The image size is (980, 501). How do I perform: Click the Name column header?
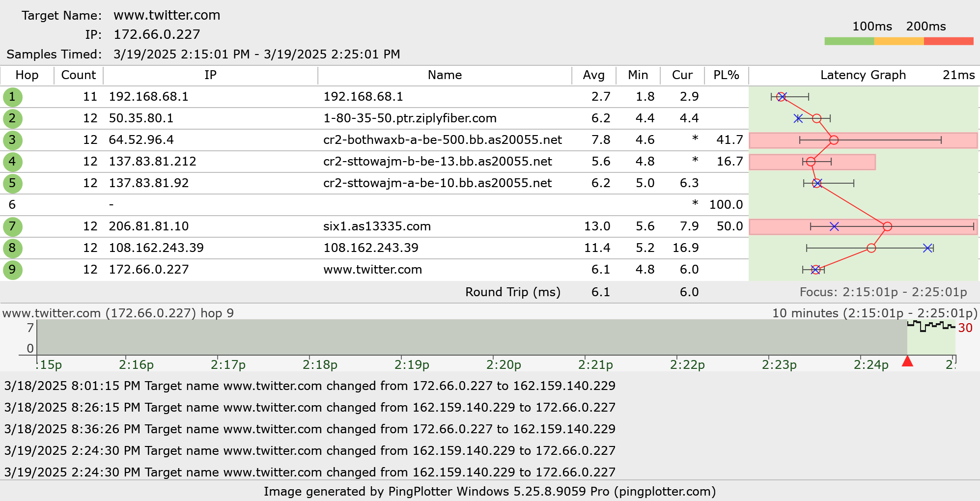pyautogui.click(x=445, y=75)
